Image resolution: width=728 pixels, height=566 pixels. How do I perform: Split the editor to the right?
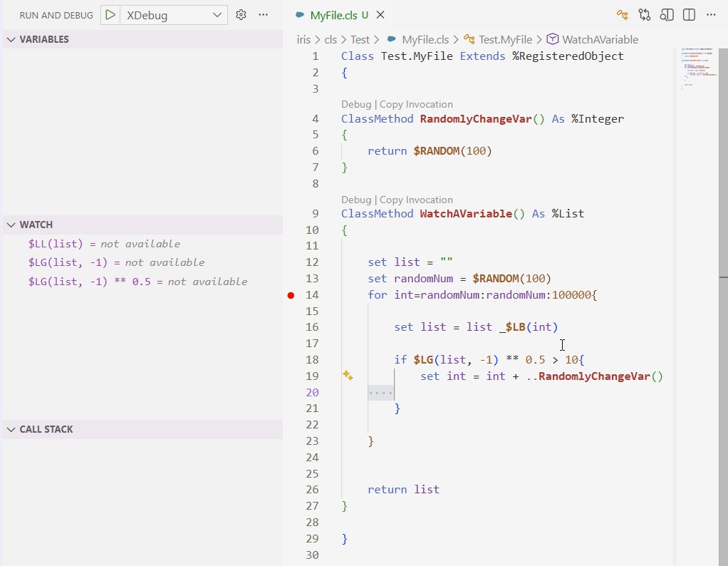click(689, 15)
